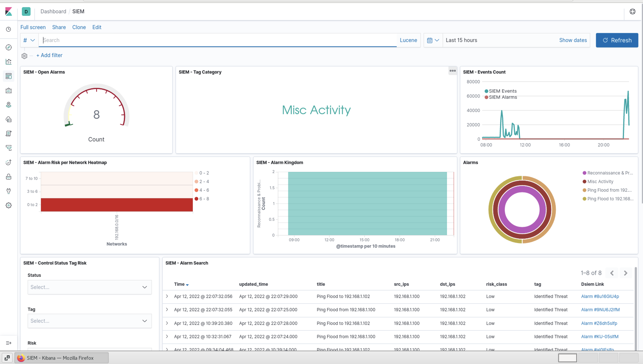Screen dimensions: 643x364
Task: Open Alarm #Z6dh5sIfp link
Action: [x=599, y=323]
